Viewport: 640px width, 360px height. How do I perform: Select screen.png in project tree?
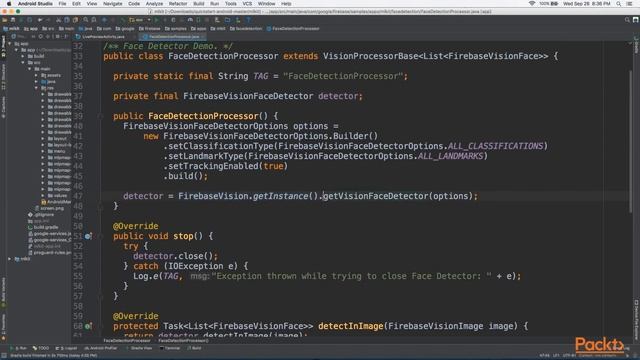tap(49, 208)
